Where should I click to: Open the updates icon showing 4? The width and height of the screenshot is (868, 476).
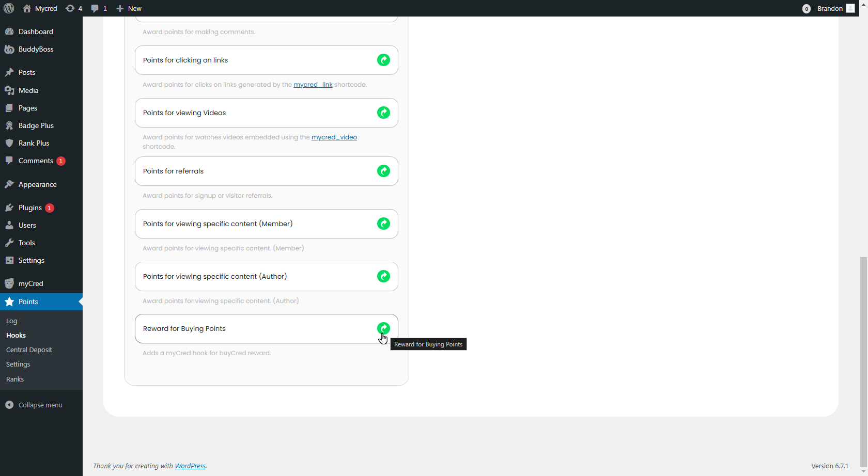click(74, 8)
